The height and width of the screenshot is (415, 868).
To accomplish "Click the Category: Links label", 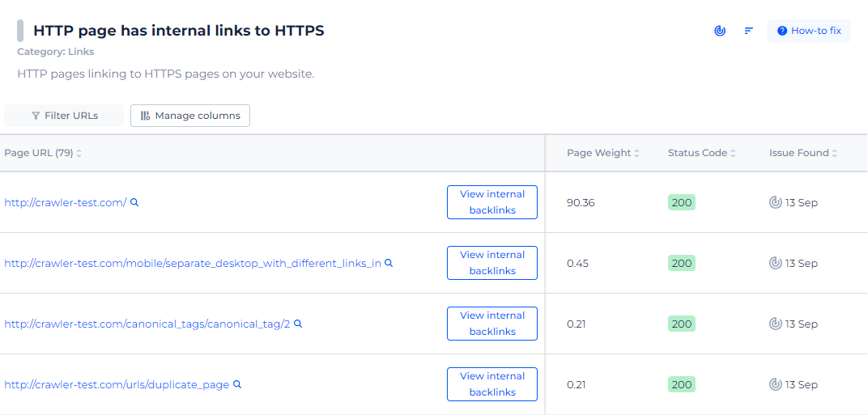I will pos(56,52).
